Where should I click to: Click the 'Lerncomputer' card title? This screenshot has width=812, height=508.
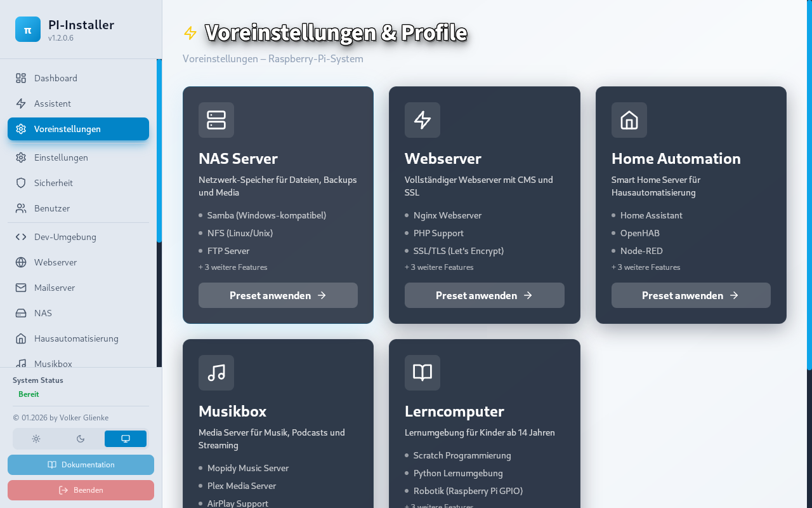click(x=454, y=411)
